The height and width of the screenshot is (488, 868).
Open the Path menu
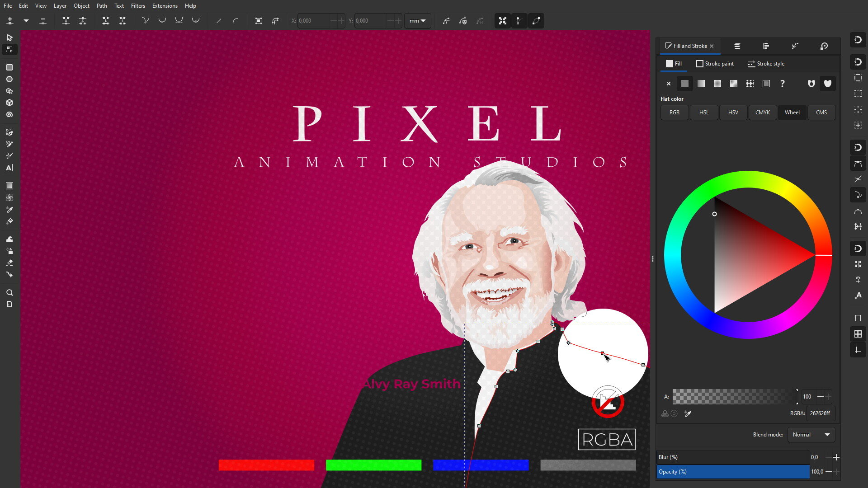(102, 6)
